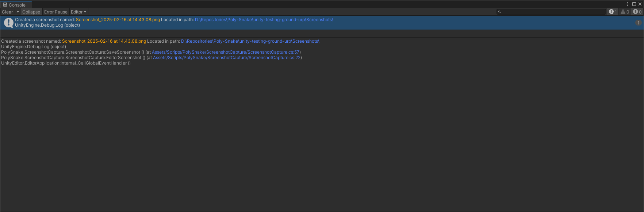The height and width of the screenshot is (212, 644).
Task: Click the info icon on the log entry
Action: click(8, 23)
